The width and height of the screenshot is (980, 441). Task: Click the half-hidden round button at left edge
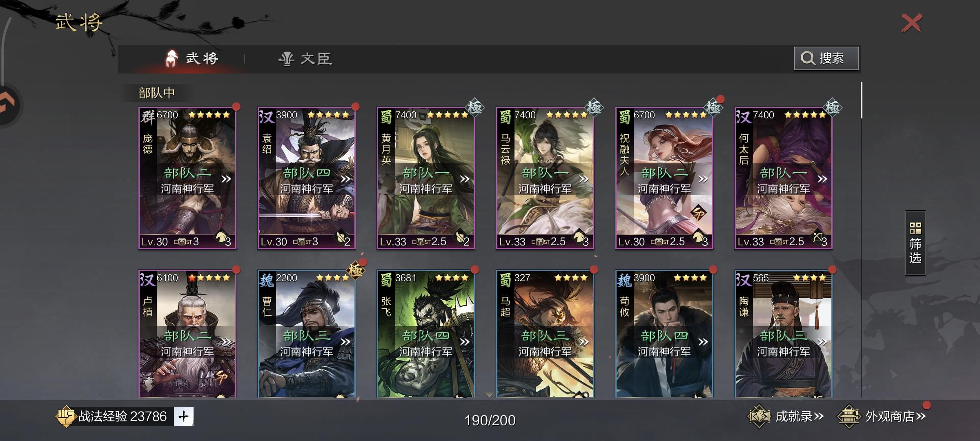(x=9, y=105)
